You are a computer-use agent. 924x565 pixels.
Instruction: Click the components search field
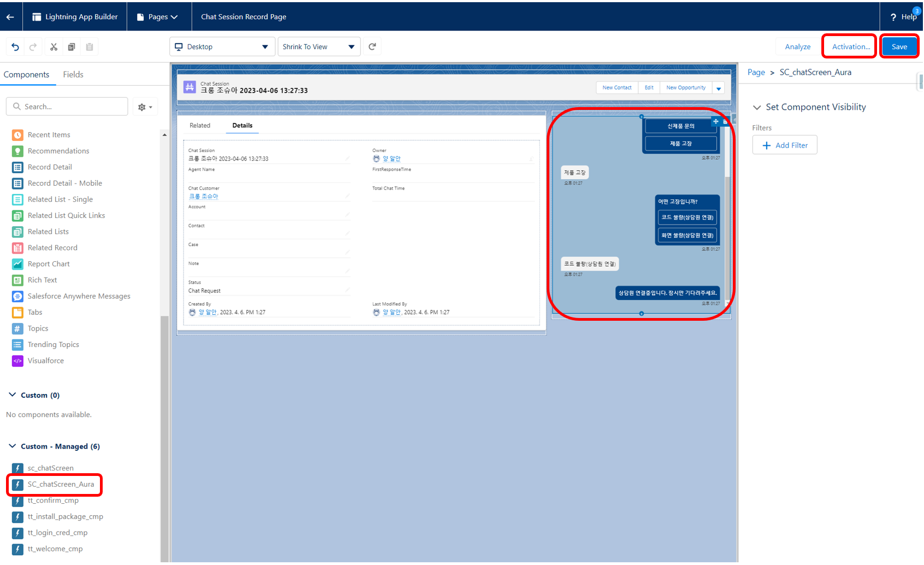(x=67, y=107)
